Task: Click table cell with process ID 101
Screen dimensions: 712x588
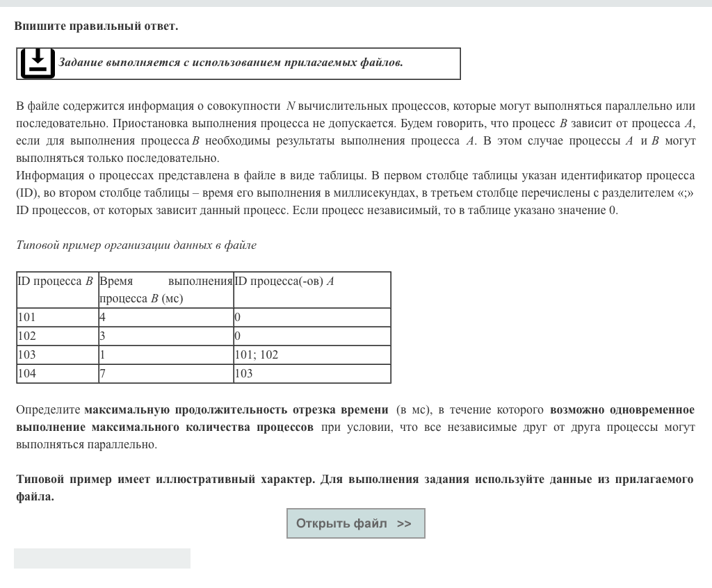Action: 26,317
